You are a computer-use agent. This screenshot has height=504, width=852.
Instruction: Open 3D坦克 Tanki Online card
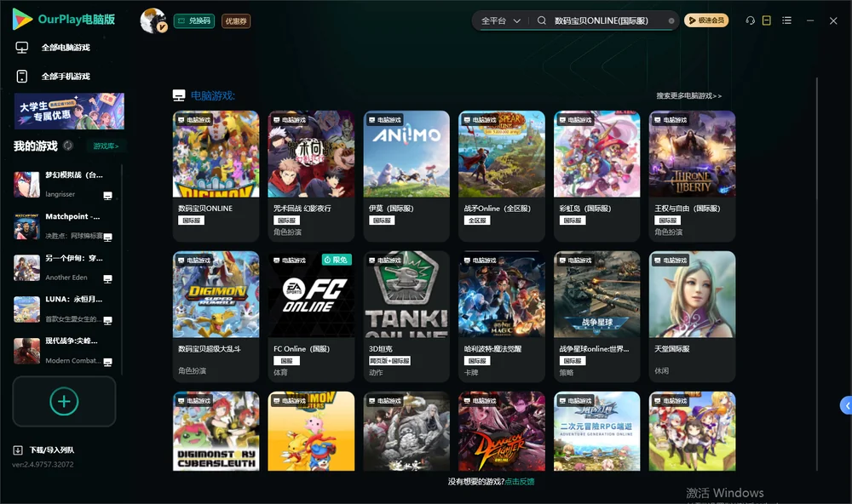[x=406, y=316]
